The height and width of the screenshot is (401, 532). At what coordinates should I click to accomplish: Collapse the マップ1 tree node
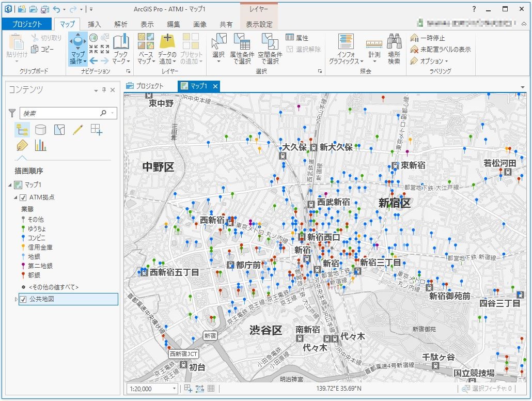point(10,185)
